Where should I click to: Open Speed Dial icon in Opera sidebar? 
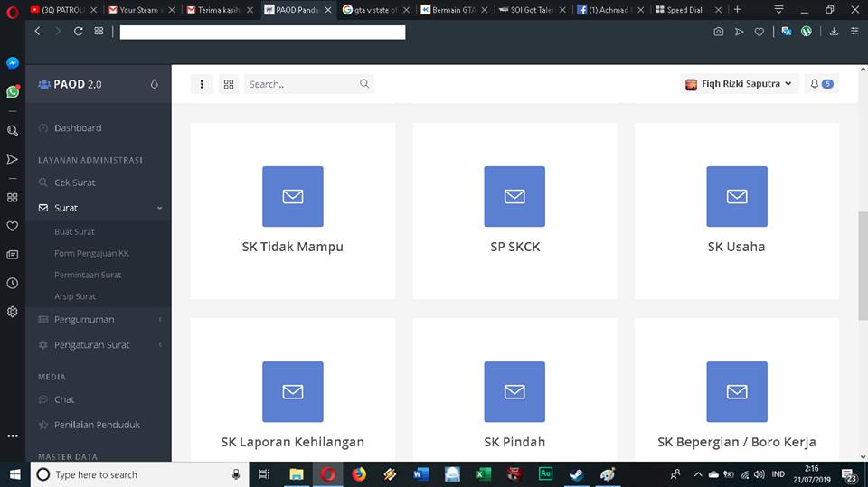click(12, 198)
